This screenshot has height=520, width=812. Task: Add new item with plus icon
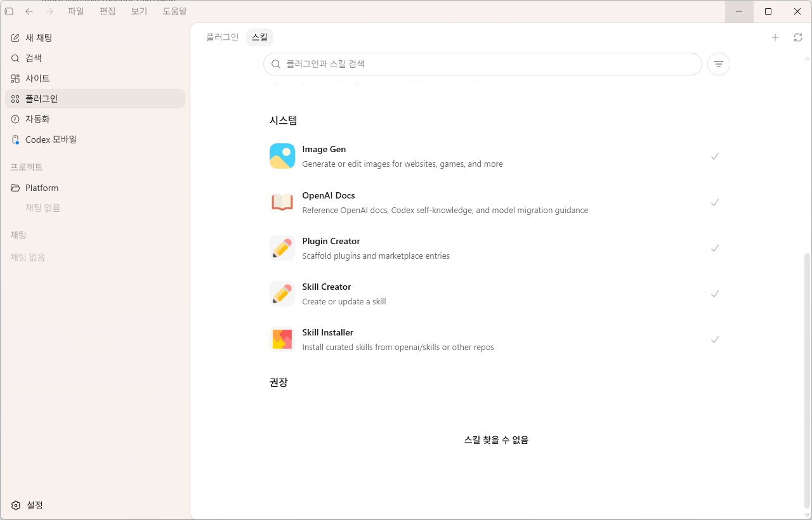pyautogui.click(x=775, y=37)
